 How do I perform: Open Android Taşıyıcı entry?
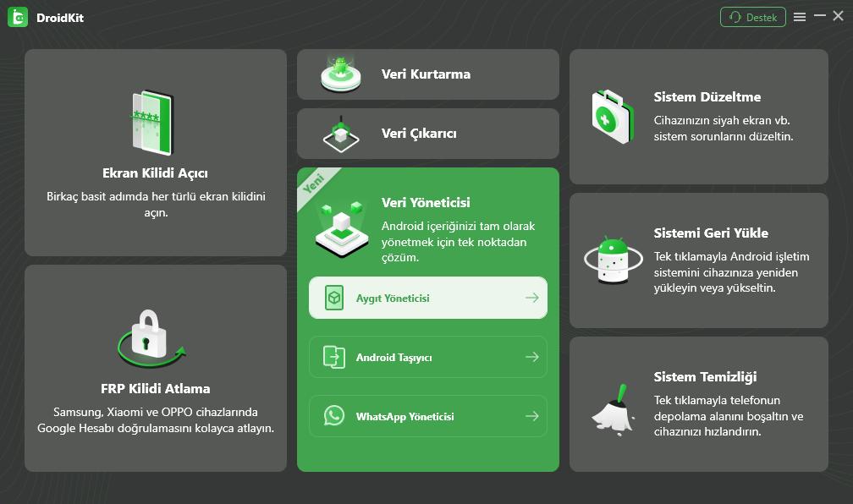tap(428, 357)
